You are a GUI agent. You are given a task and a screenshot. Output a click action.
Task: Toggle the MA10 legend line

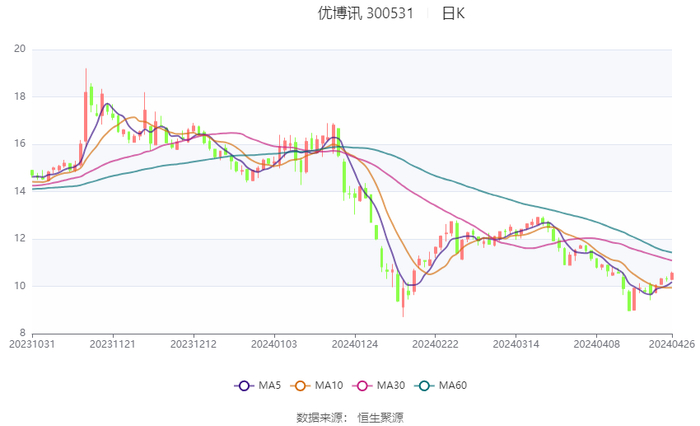tap(317, 385)
